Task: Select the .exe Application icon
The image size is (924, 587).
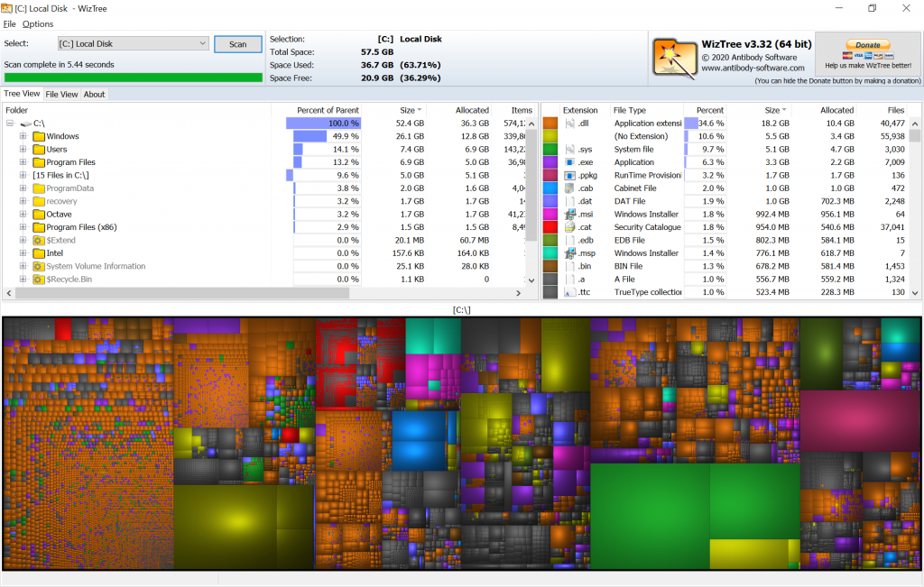Action: tap(569, 162)
